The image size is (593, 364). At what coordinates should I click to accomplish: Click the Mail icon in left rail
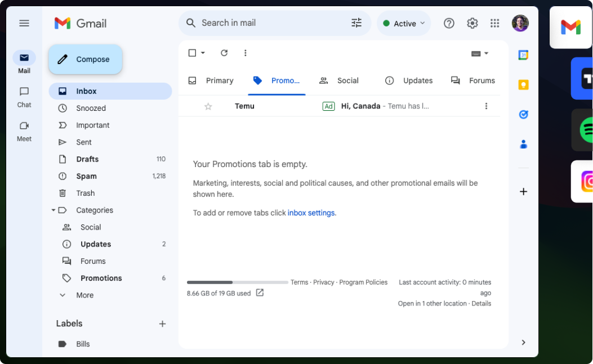(x=24, y=58)
